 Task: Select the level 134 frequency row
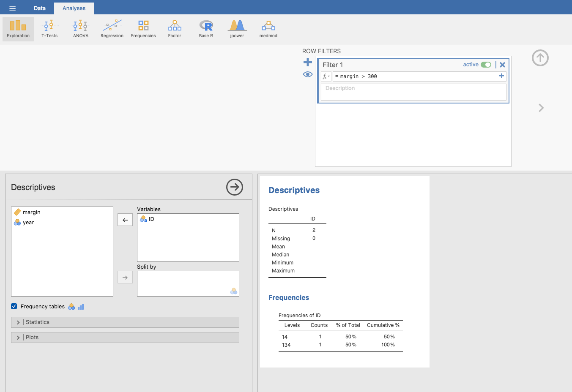pyautogui.click(x=340, y=345)
